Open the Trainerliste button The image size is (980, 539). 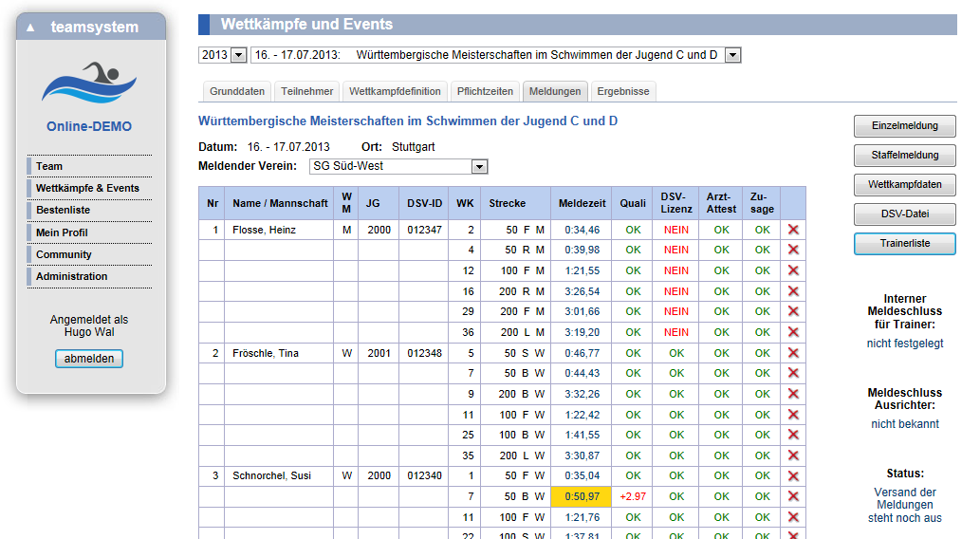click(x=905, y=243)
